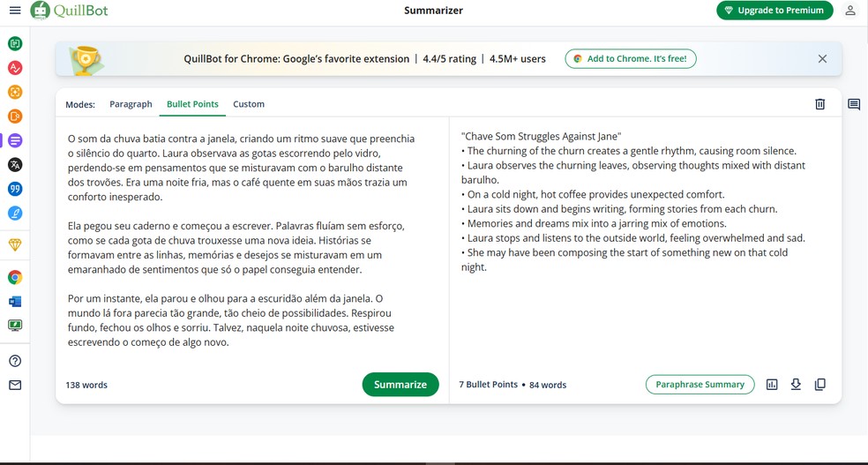
Task: Open the feedback comment icon
Action: (854, 104)
